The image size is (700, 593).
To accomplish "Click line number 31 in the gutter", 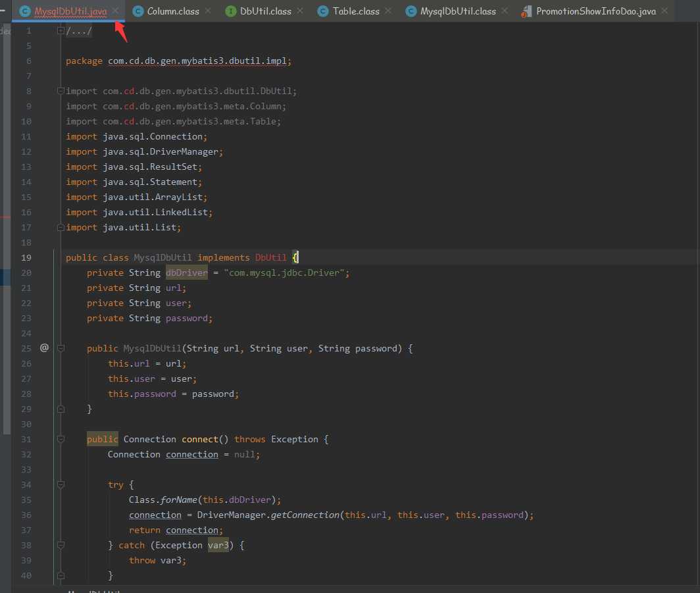I will [x=26, y=440].
